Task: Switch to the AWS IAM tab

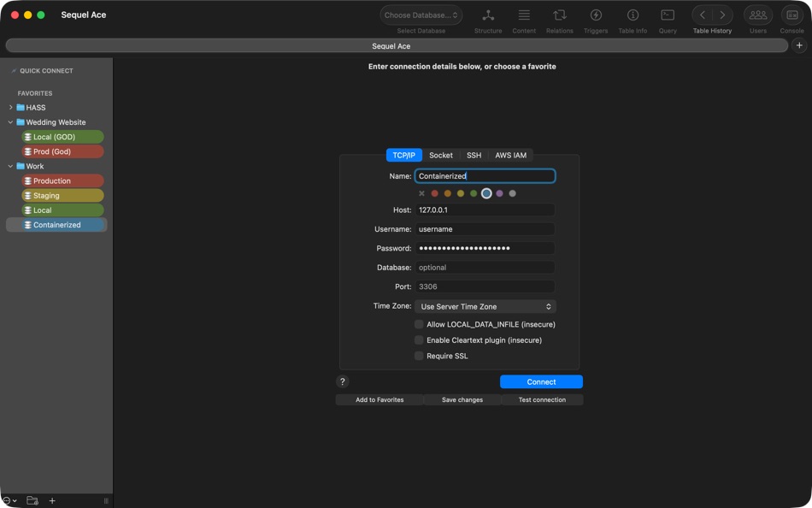Action: point(510,155)
